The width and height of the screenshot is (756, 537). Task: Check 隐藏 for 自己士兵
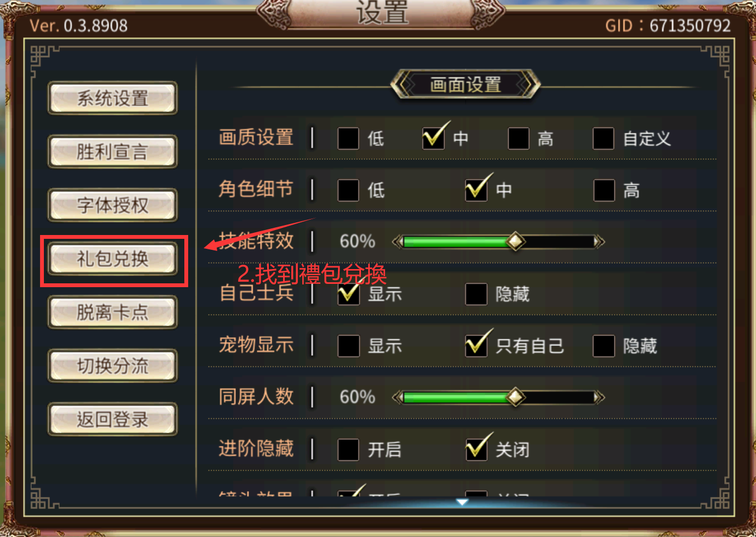tap(476, 294)
